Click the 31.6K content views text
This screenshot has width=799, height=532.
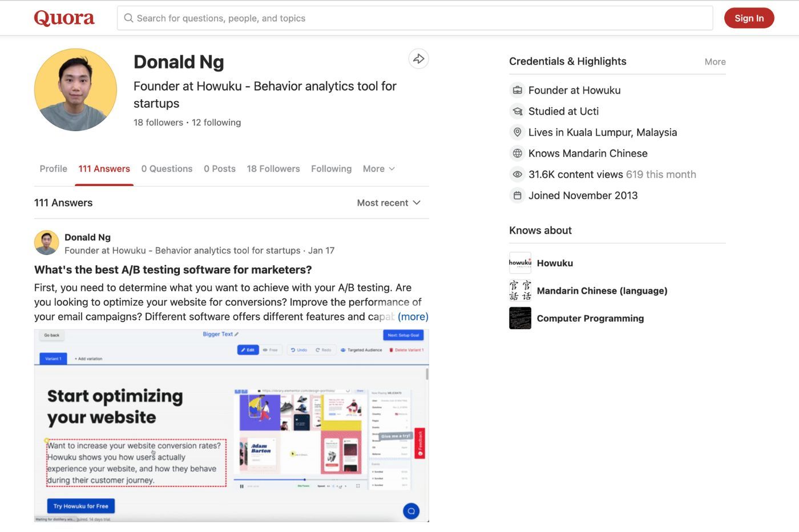pyautogui.click(x=576, y=174)
